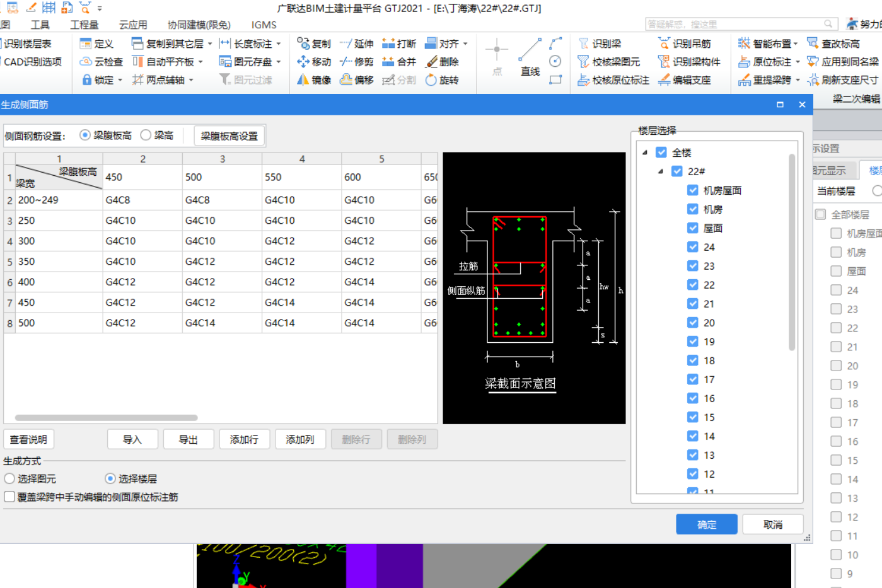Screen dimensions: 882x588
Task: Select the 修剪 (trim) tool
Action: tap(357, 62)
